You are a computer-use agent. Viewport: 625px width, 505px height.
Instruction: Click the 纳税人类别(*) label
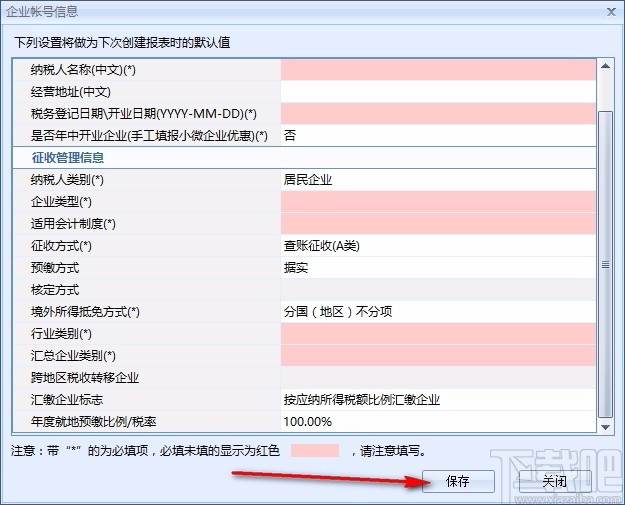67,180
